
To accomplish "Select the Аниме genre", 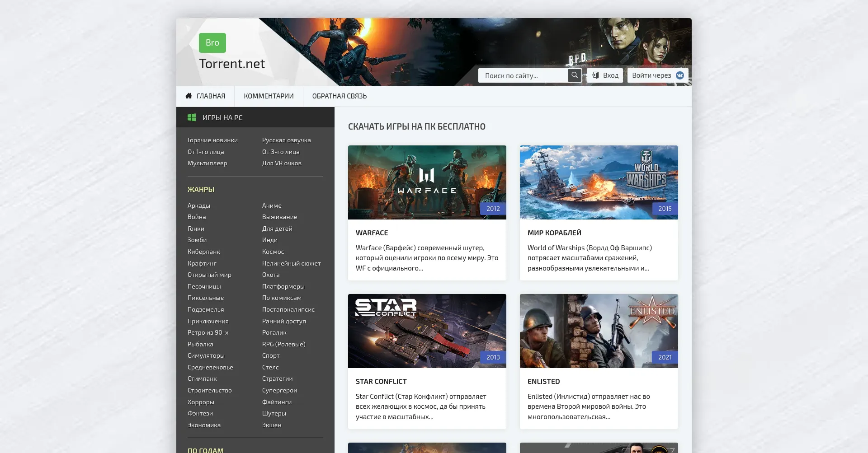I will (x=272, y=206).
